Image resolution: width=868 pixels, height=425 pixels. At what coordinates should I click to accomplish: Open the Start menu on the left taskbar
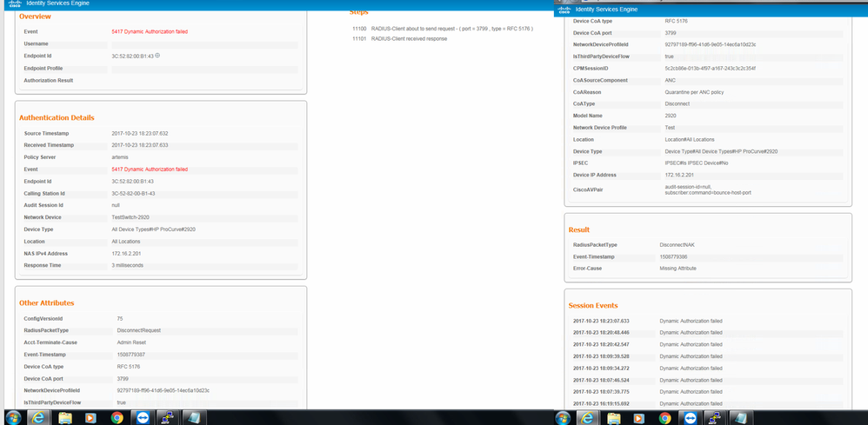(15, 418)
